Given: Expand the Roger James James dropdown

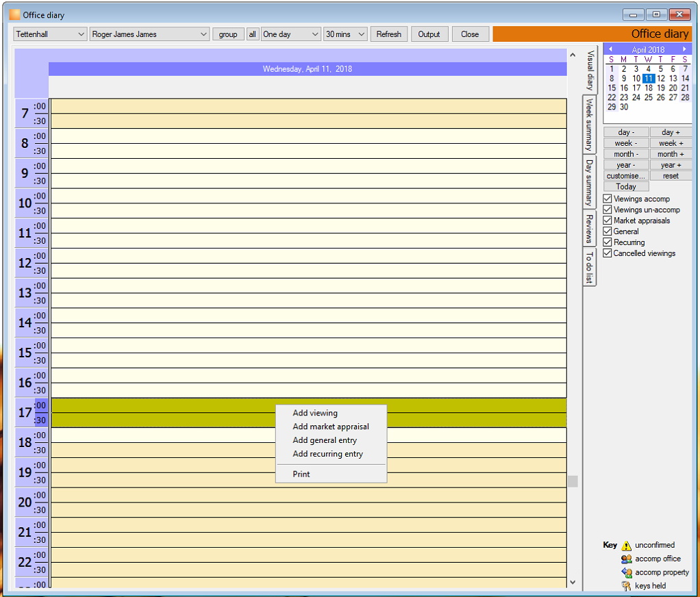Looking at the screenshot, I should coord(149,34).
